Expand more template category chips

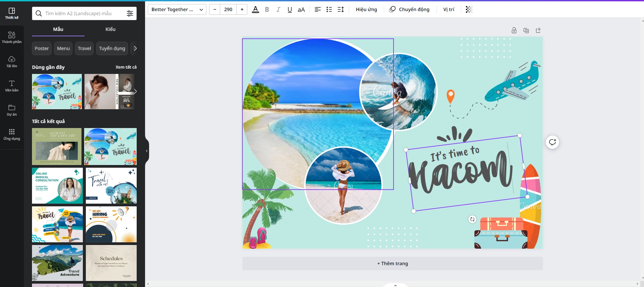coord(135,48)
